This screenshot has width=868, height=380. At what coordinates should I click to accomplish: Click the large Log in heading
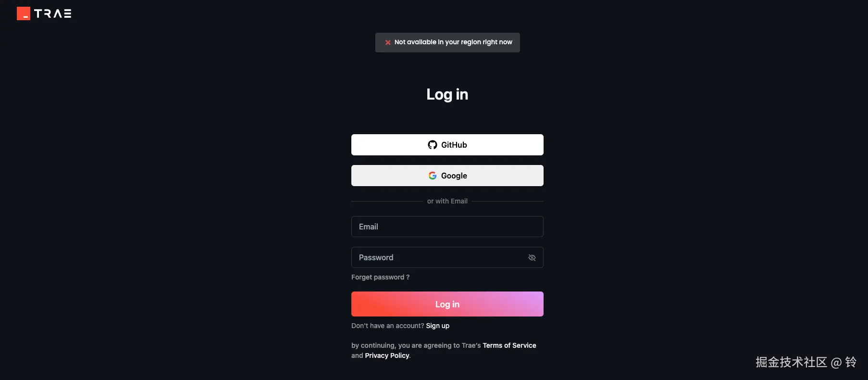click(x=447, y=95)
